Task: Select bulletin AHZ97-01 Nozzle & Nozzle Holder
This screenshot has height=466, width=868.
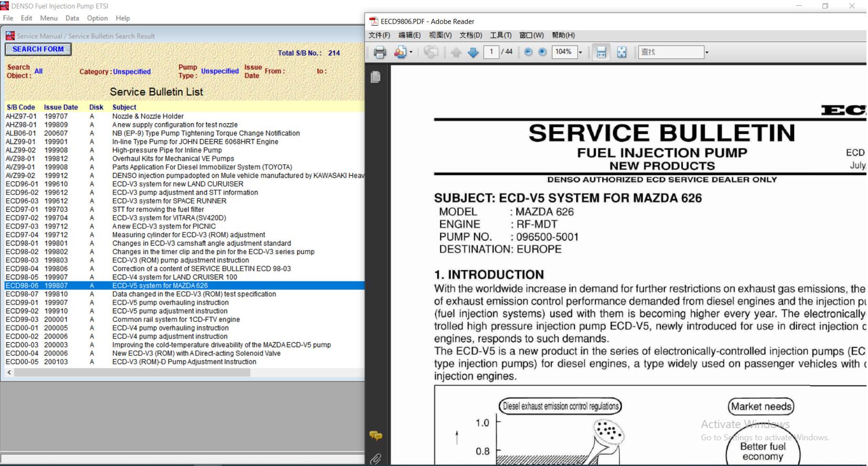Action: point(185,116)
